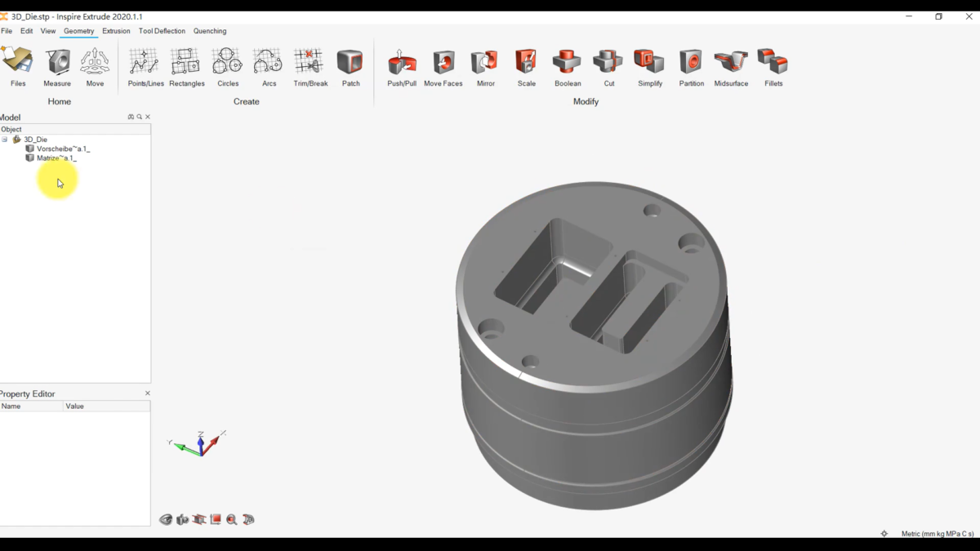Toggle the snaps crosshair in status bar
The width and height of the screenshot is (980, 551).
(884, 534)
